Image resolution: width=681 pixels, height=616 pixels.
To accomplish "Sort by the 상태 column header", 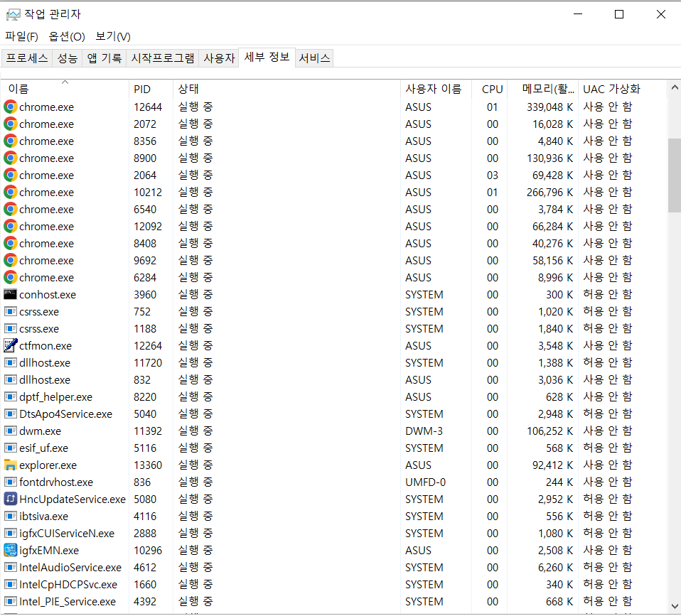I will pyautogui.click(x=286, y=89).
